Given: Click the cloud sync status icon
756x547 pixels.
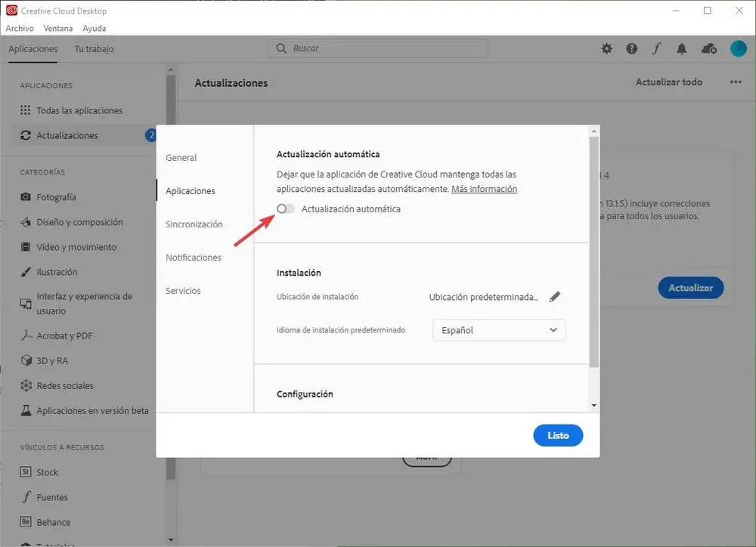Looking at the screenshot, I should click(709, 48).
